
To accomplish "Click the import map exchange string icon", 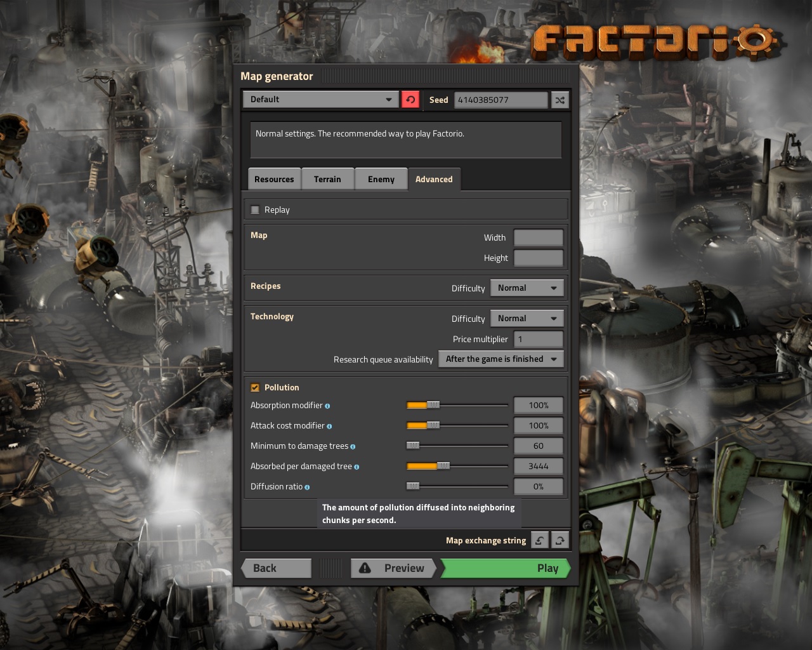I will 539,540.
